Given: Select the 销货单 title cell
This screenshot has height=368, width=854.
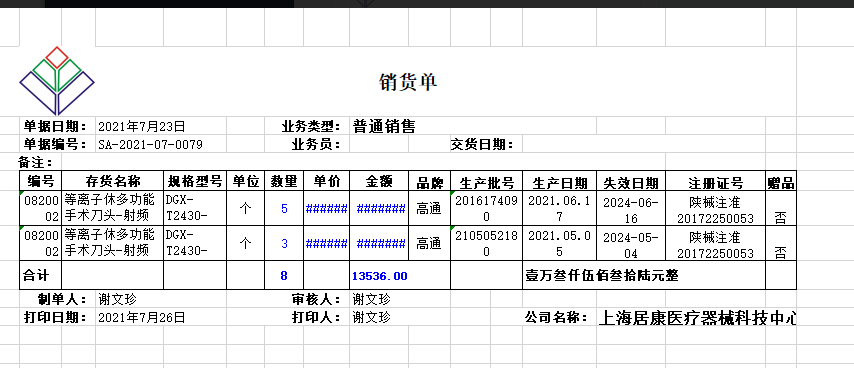Looking at the screenshot, I should pos(408,82).
